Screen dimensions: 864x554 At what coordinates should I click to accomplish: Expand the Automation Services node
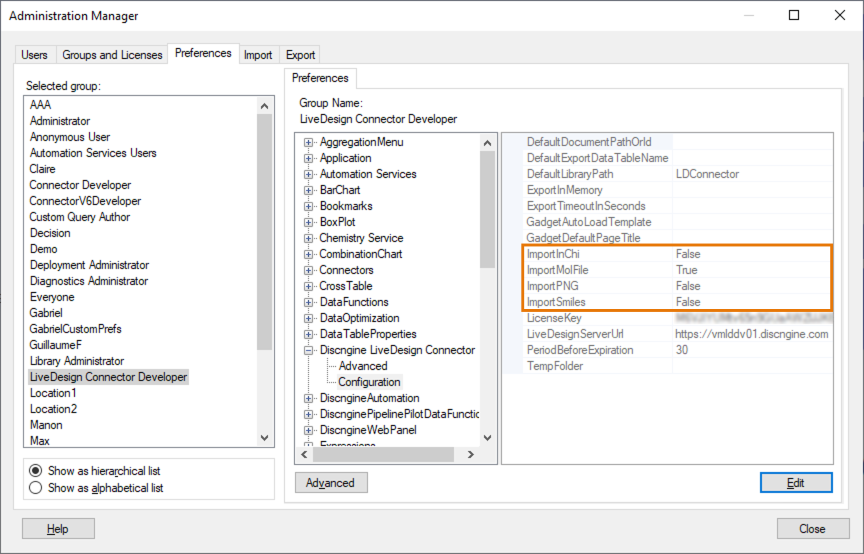point(309,174)
